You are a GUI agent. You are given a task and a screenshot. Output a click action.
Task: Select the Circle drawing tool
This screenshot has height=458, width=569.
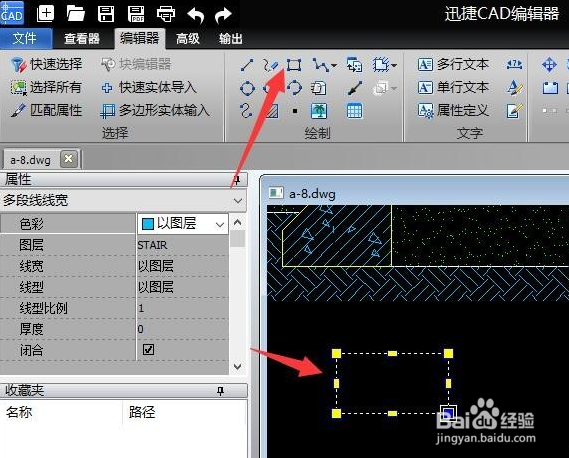click(x=247, y=88)
